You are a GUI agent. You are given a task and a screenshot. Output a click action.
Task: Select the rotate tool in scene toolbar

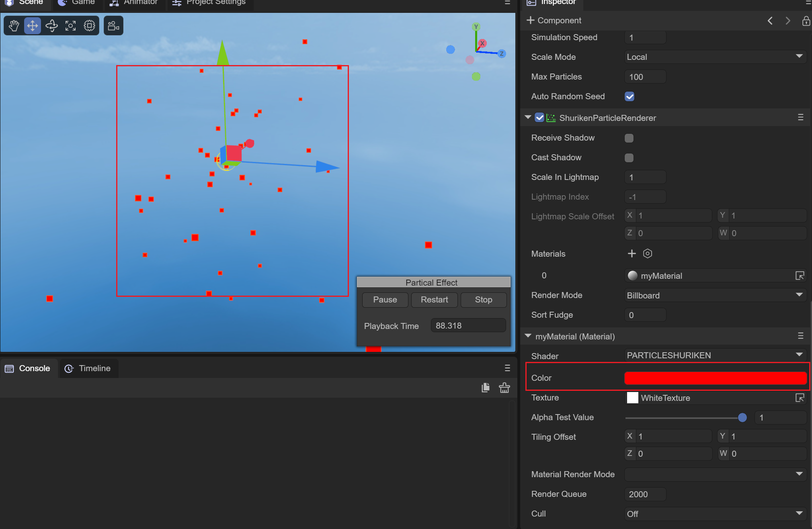point(51,26)
